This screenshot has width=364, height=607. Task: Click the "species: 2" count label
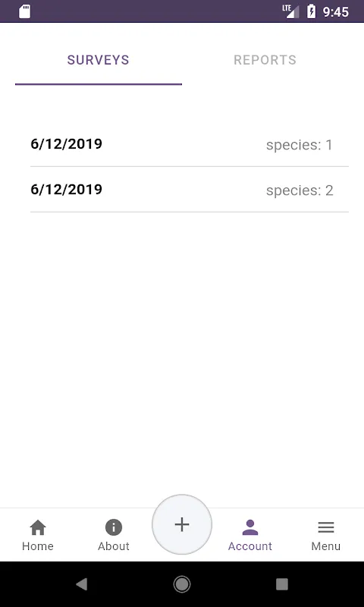pos(300,190)
